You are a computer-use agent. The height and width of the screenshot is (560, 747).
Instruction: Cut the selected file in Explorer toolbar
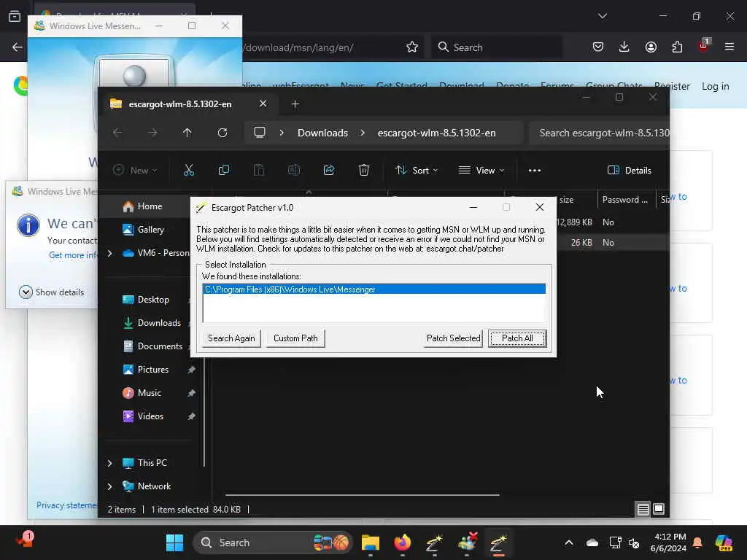pyautogui.click(x=189, y=170)
